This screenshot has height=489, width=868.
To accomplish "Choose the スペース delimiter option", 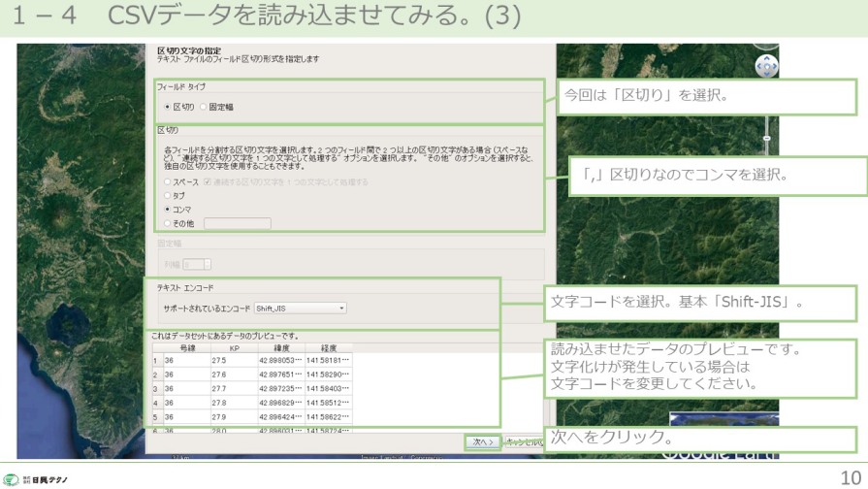I will [x=168, y=181].
